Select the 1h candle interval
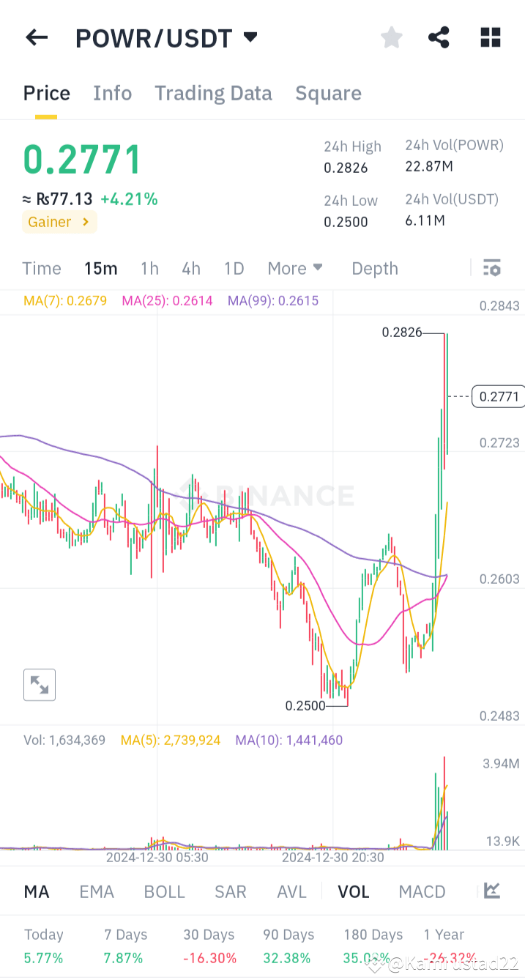 [149, 268]
